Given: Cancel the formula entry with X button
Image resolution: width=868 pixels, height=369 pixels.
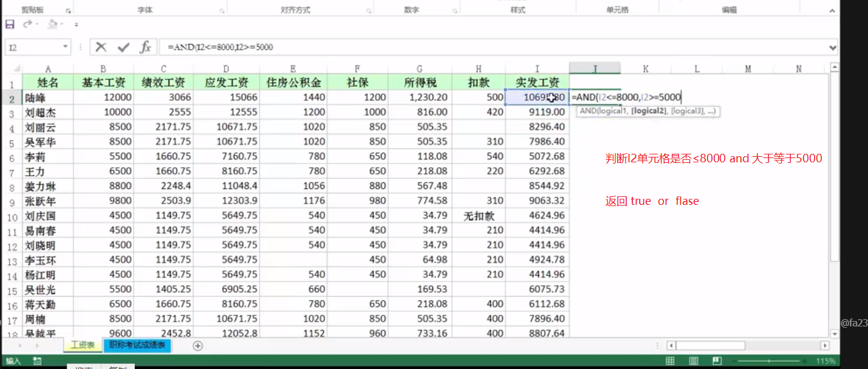Looking at the screenshot, I should [101, 47].
